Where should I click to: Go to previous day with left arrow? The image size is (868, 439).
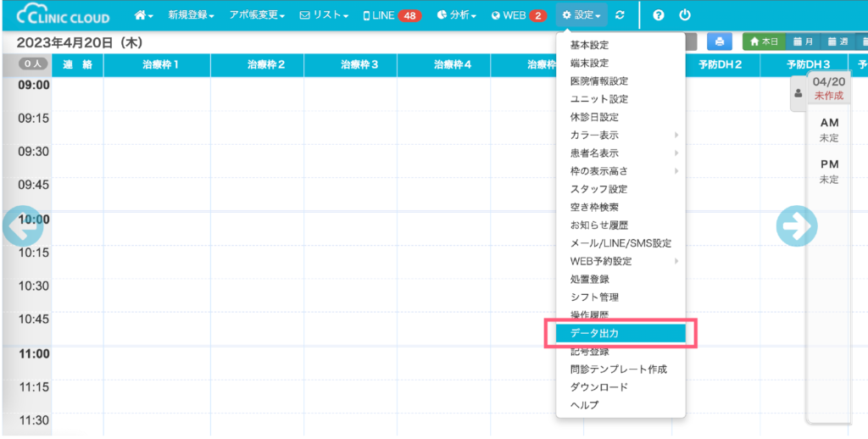(x=22, y=225)
